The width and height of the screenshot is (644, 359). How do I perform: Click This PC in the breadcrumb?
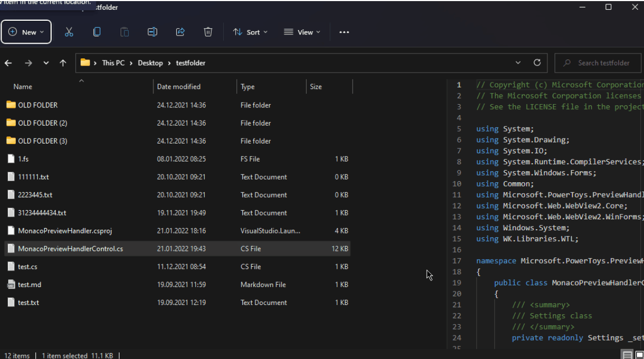click(x=114, y=63)
